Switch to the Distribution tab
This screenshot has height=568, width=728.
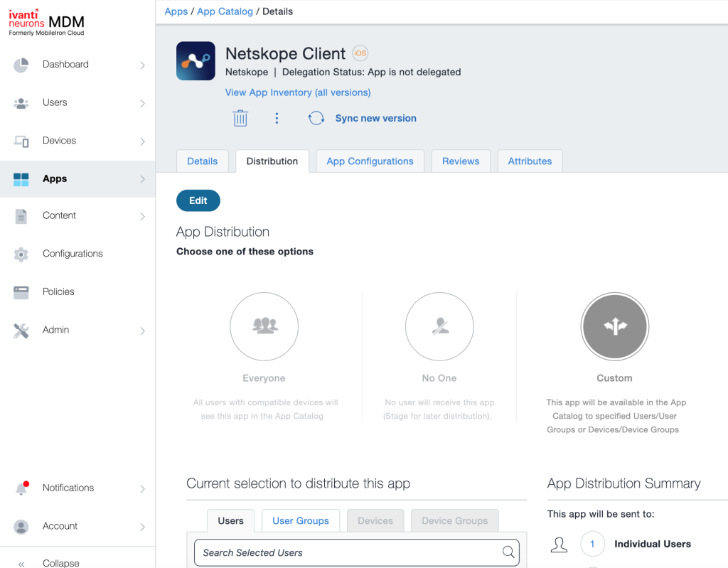(272, 161)
